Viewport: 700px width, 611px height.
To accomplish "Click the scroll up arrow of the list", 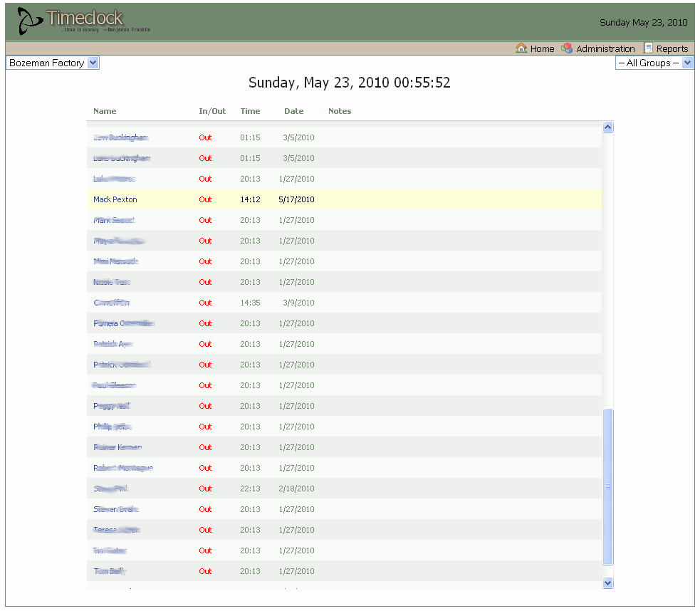I will point(607,127).
